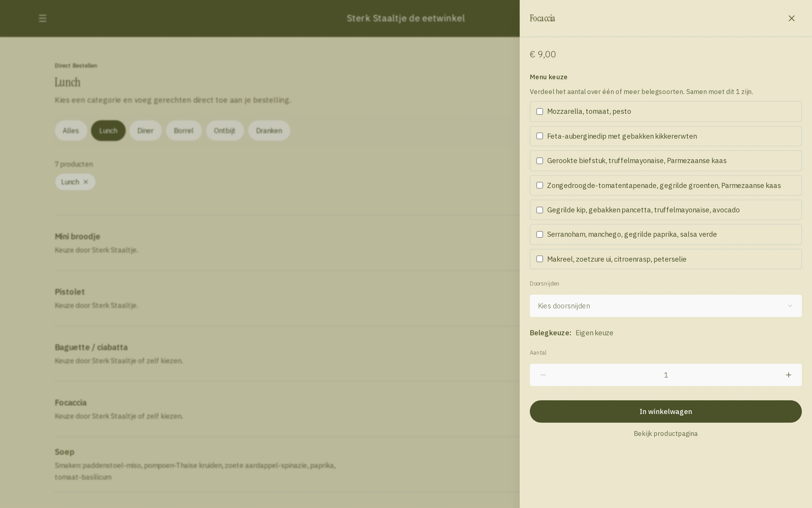
Task: Switch to the Borrel category
Action: click(x=184, y=131)
